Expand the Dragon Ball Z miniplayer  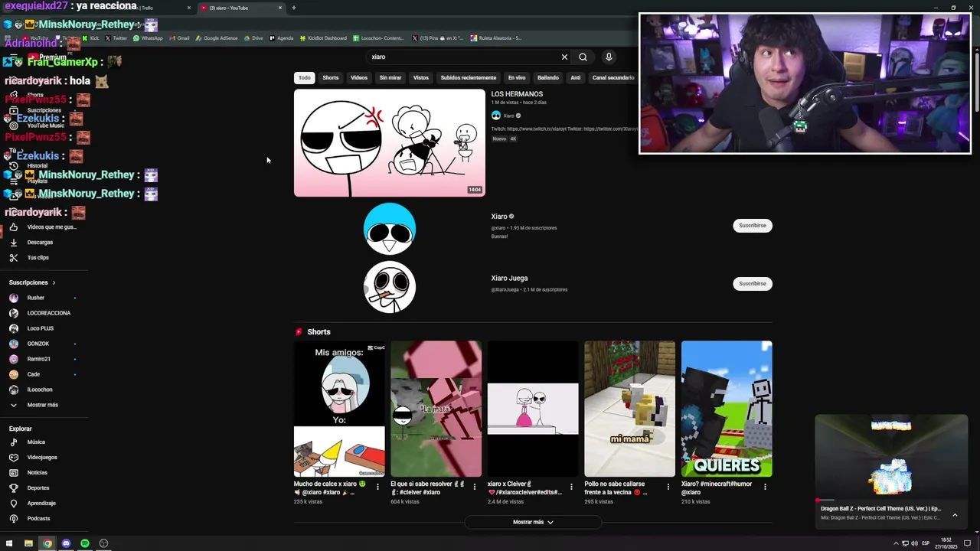coord(955,515)
